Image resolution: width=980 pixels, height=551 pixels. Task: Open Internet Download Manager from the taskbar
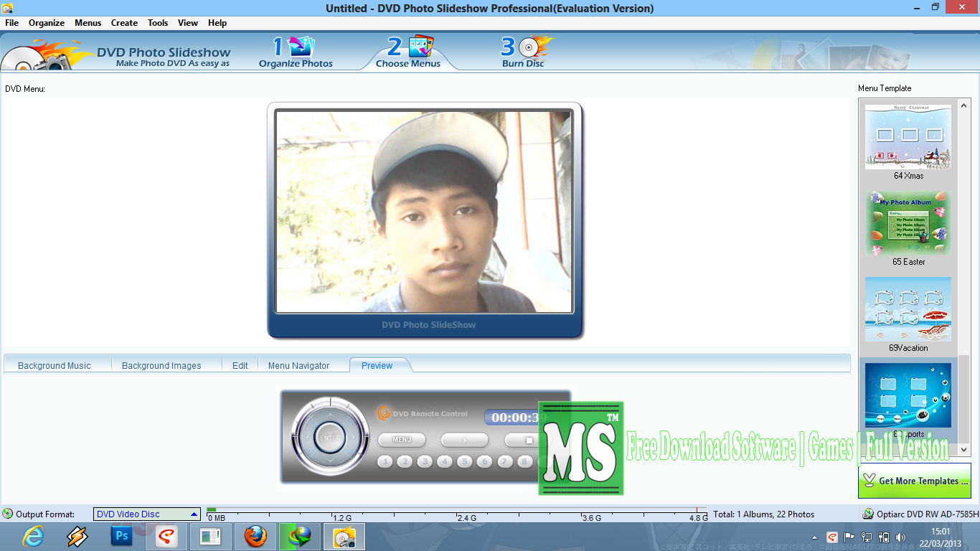pos(299,536)
